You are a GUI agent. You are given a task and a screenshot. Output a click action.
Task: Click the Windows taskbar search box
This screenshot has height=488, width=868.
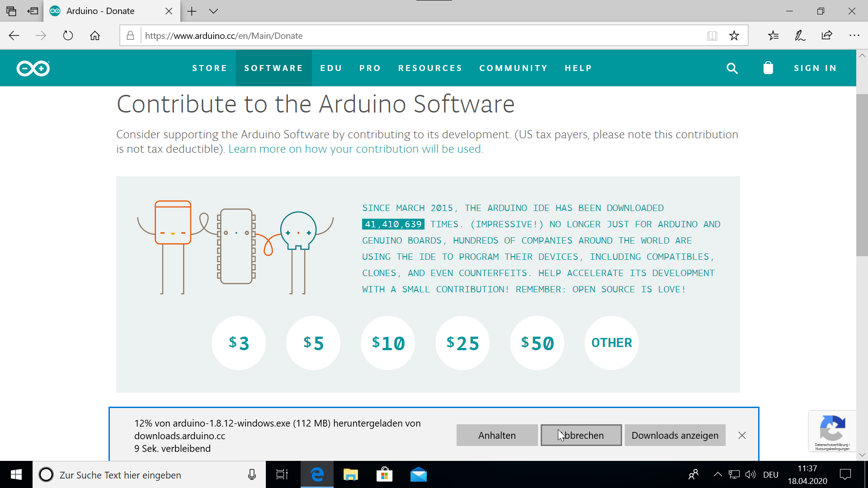click(x=149, y=474)
